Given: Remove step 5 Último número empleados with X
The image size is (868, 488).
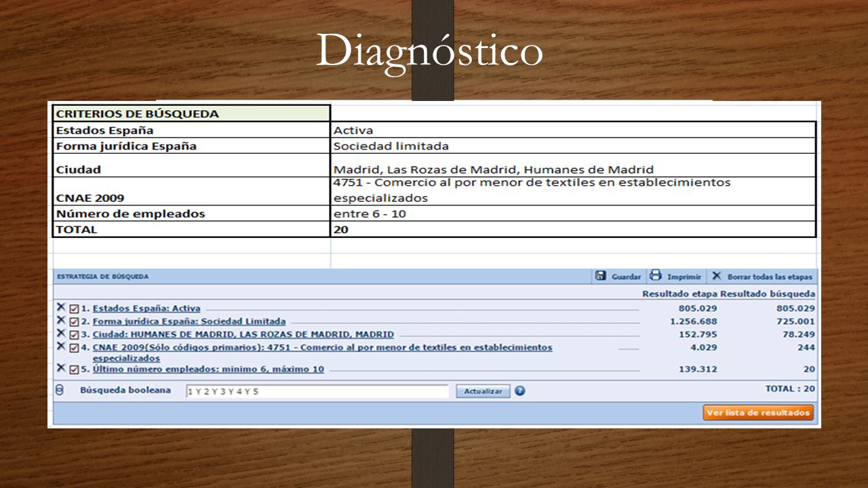Looking at the screenshot, I should point(61,368).
